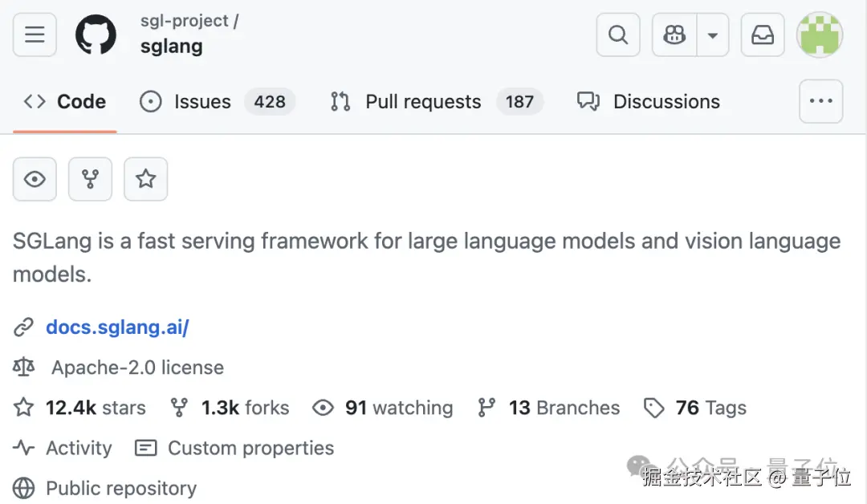Click the user avatar picture
The image size is (867, 504).
click(x=820, y=35)
